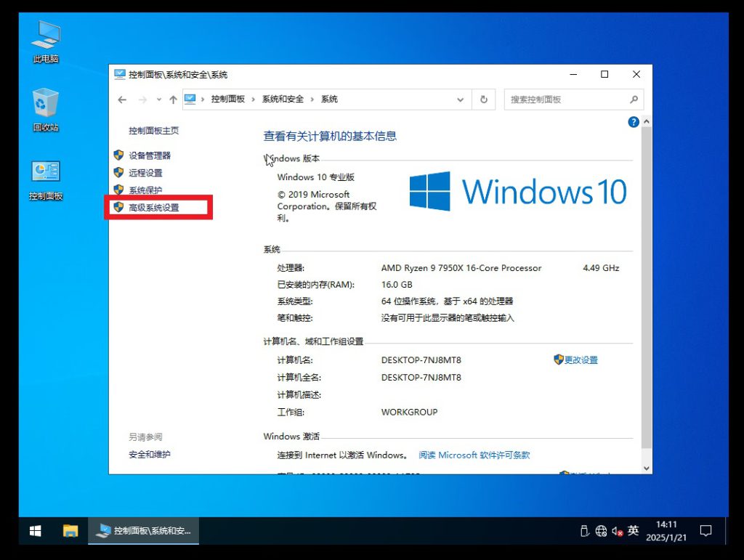
Task: Open File Explorer from taskbar
Action: [x=70, y=531]
